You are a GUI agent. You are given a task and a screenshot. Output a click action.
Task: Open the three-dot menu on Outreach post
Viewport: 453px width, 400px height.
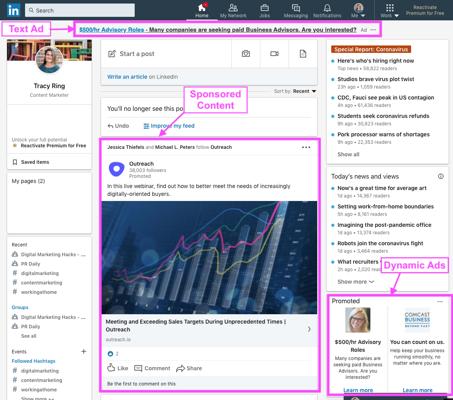point(306,147)
